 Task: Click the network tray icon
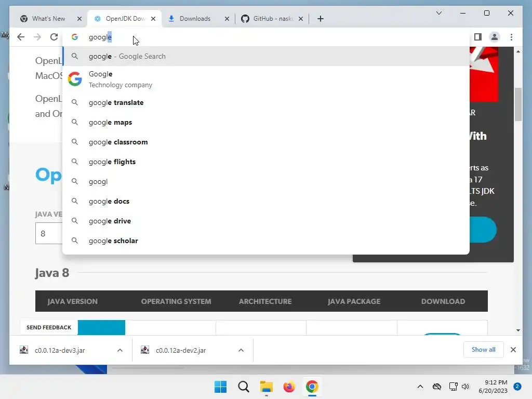coord(453,387)
